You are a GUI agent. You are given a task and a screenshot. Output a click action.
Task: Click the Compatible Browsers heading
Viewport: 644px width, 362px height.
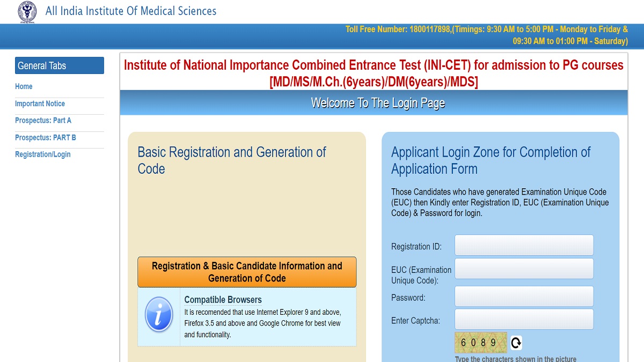click(x=223, y=300)
